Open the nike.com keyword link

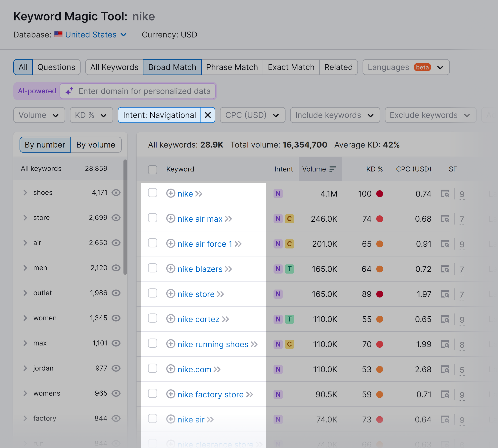194,369
